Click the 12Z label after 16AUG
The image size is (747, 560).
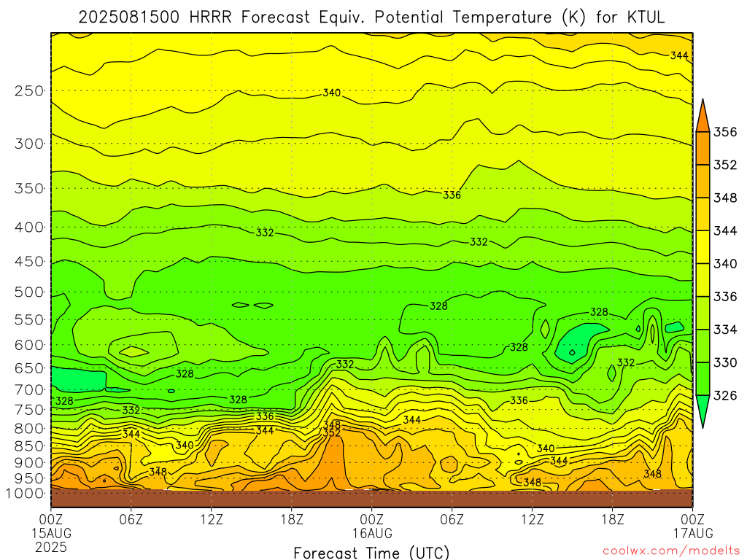click(x=532, y=518)
